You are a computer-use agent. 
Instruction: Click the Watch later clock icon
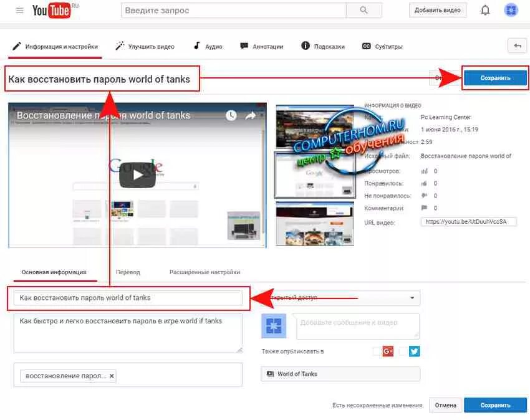click(231, 115)
